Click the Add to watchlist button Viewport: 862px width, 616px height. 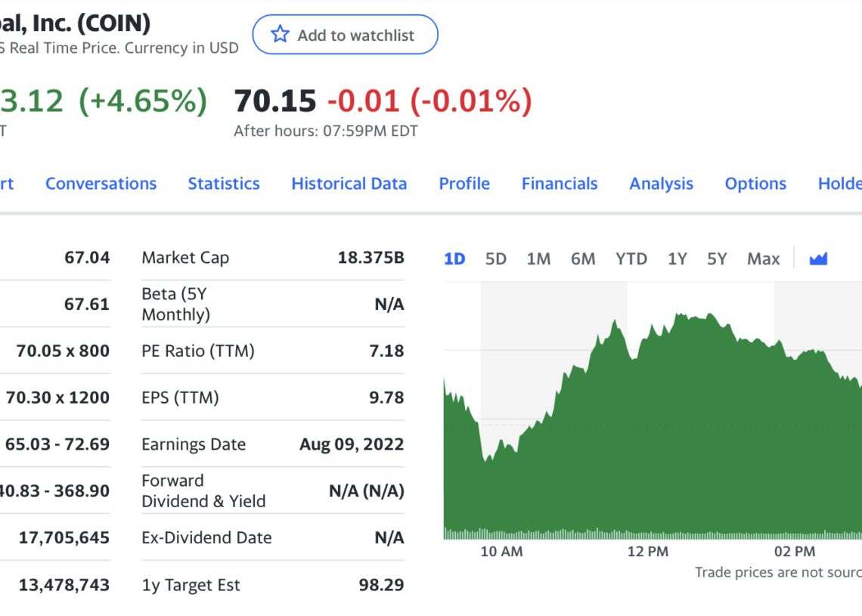345,35
